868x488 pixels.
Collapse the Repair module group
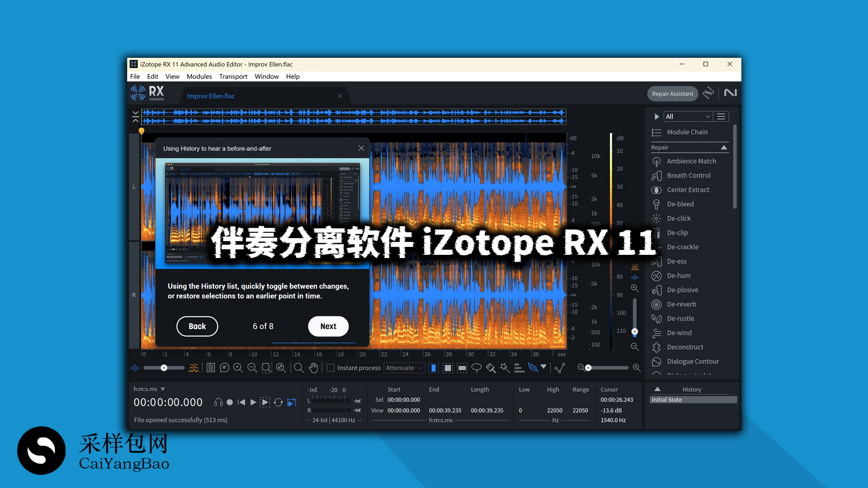(x=725, y=147)
